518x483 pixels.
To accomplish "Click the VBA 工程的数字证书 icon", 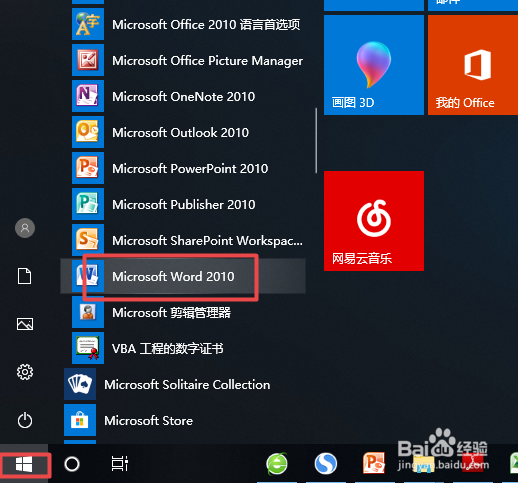I will (88, 348).
